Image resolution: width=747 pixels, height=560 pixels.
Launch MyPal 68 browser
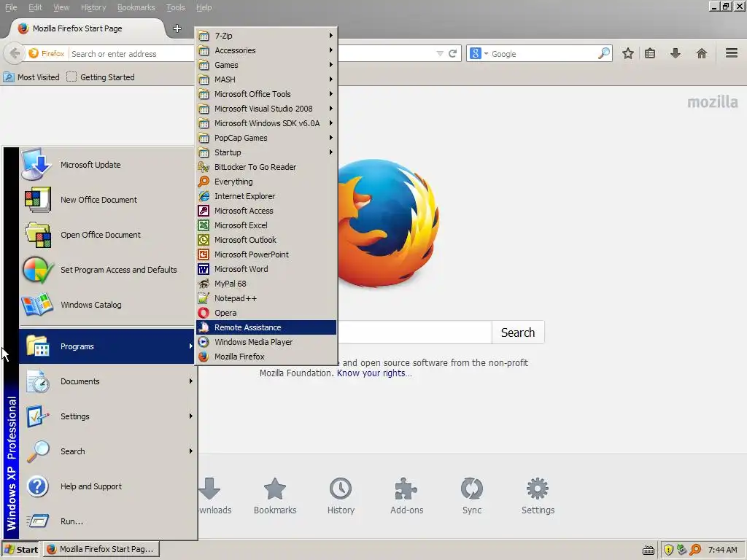coord(266,284)
